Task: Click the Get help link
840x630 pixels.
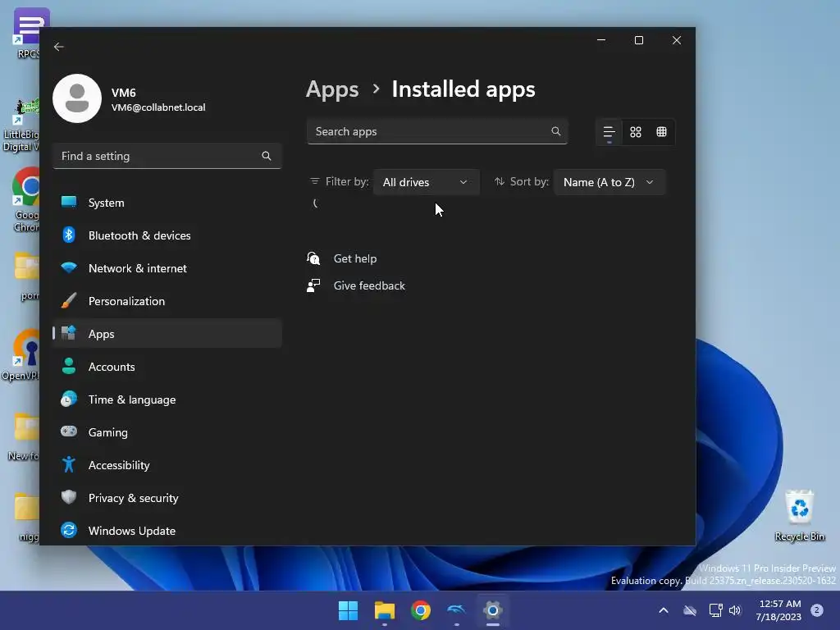Action: (354, 258)
